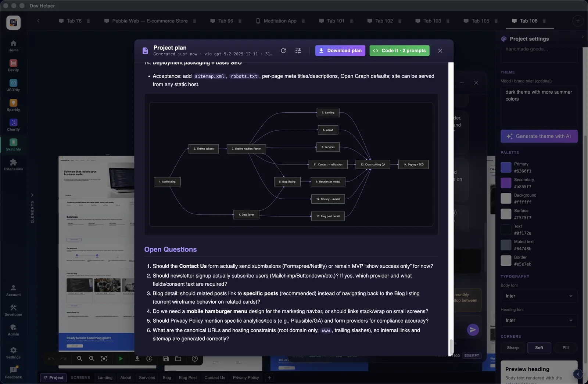The height and width of the screenshot is (384, 588).
Task: Click the zoom out magnifier icon
Action: (79, 359)
